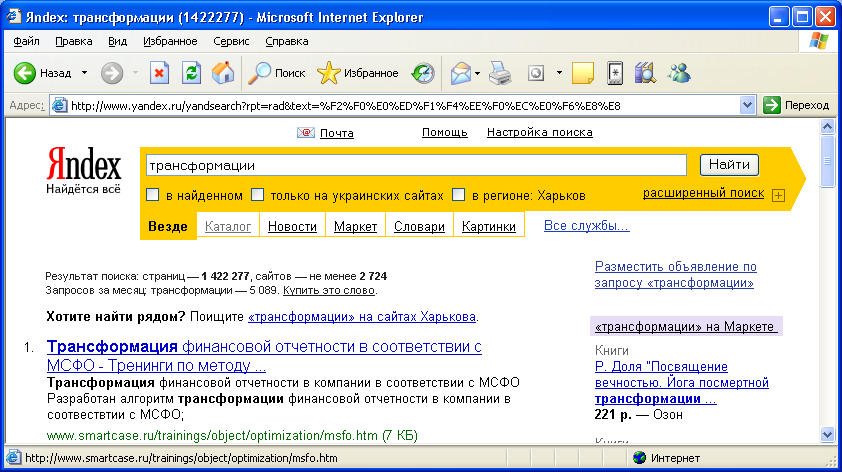Open the Избранное menu in menu bar

point(170,41)
